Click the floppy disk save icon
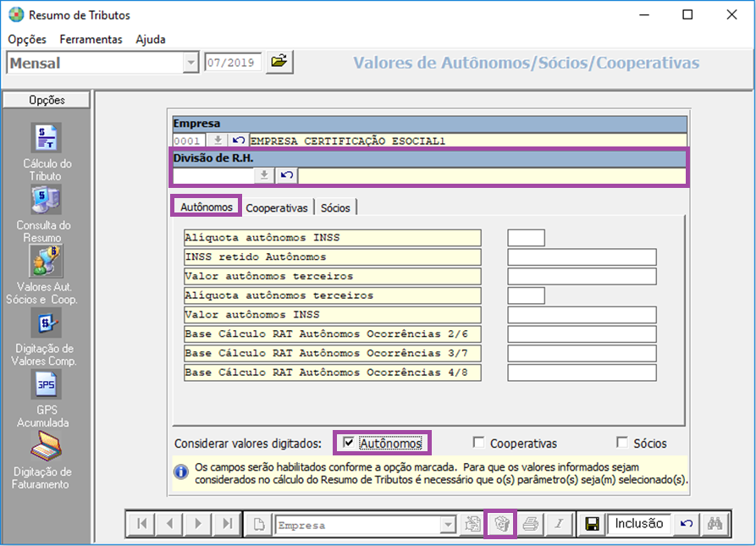 pos(592,523)
